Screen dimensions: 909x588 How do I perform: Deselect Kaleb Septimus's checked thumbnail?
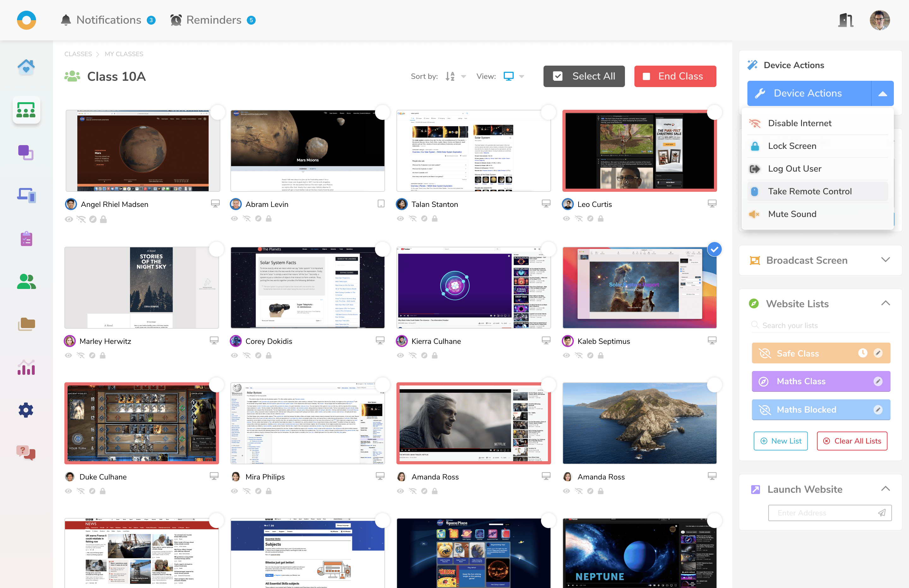[714, 249]
